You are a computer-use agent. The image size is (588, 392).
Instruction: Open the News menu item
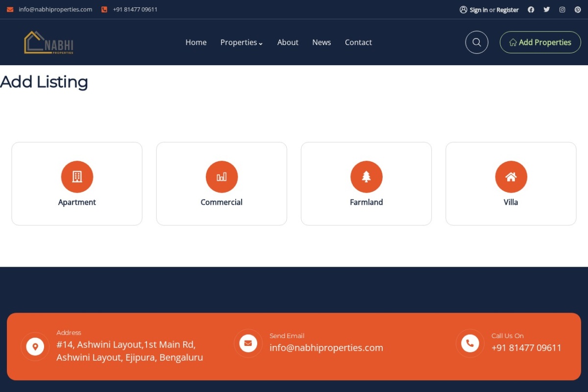(x=321, y=43)
